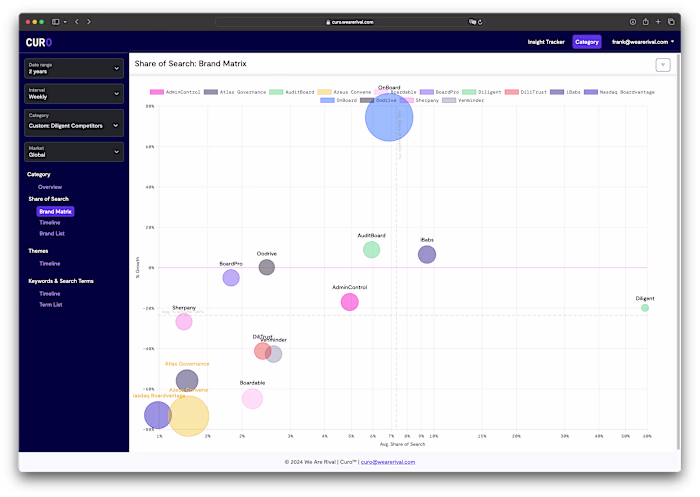Screen dimensions: 700x497
Task: Open Timeline under Keywords & Search Terms
Action: (50, 293)
